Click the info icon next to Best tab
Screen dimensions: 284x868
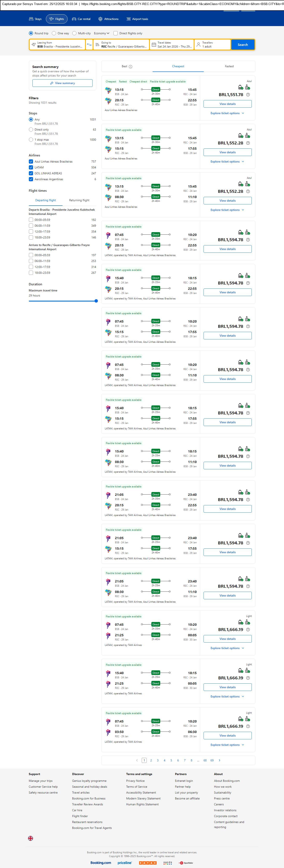click(131, 67)
